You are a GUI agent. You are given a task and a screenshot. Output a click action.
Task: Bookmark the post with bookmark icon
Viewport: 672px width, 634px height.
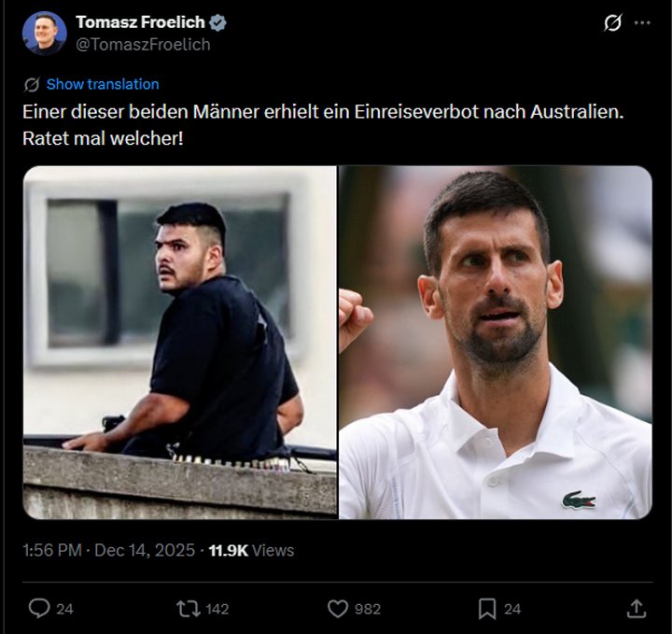(x=487, y=609)
